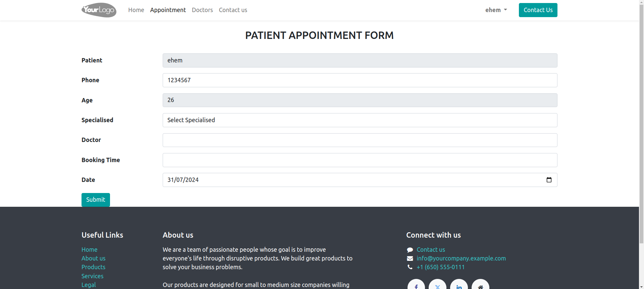
Task: Click into the Phone input field
Action: [x=360, y=80]
